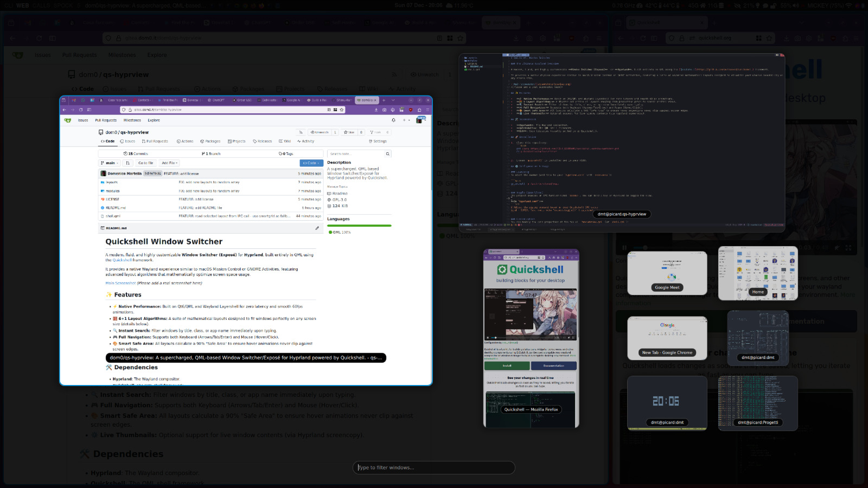Select the Quickshell — Mozilla Firefox window thumbnail

click(531, 338)
